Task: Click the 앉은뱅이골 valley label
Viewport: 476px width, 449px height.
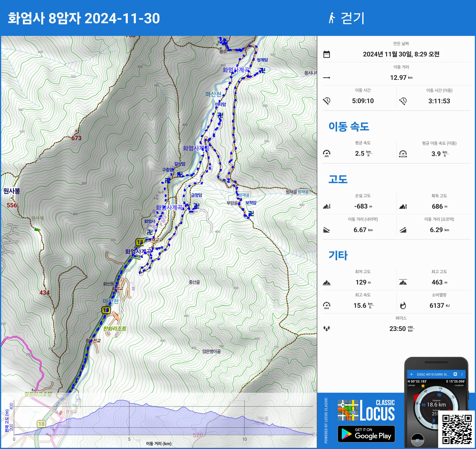Action: (x=212, y=351)
